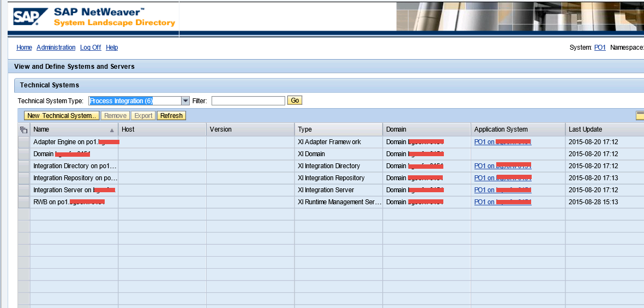Screen dimensions: 644x308
Task: Click '2015-08-28 15:13' last update cell
Action: (x=605, y=202)
